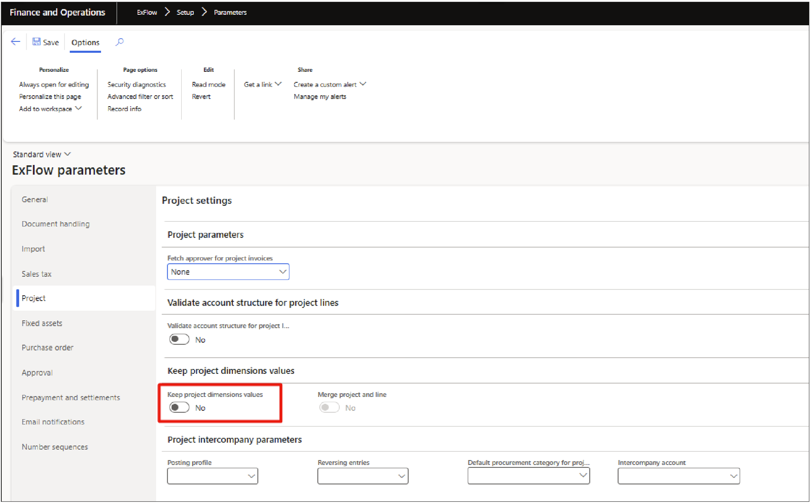The width and height of the screenshot is (812, 504).
Task: Open the Number sequences tab
Action: [55, 447]
